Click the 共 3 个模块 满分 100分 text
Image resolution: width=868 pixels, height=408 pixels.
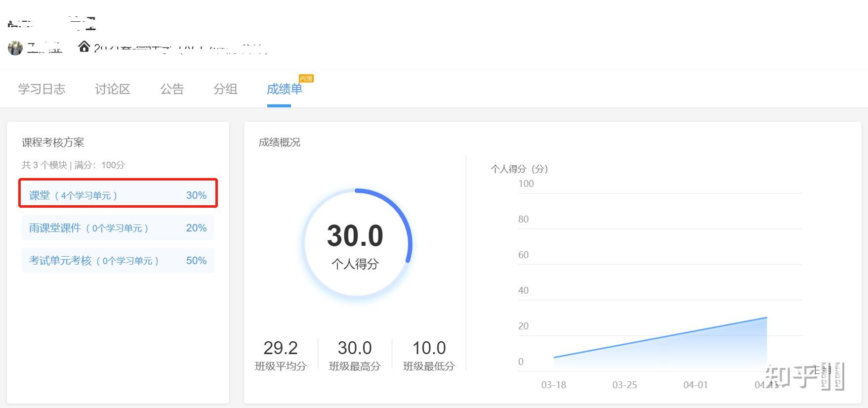coord(73,165)
